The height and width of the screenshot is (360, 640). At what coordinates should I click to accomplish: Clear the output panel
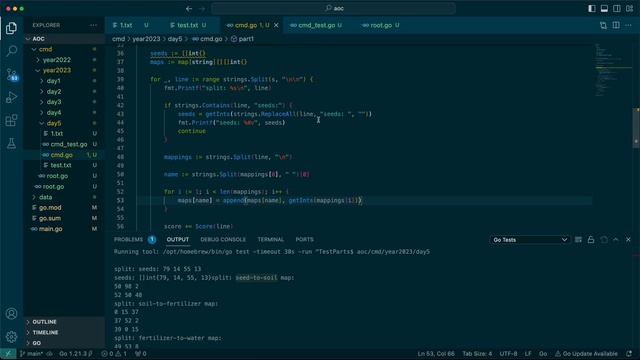coord(578,240)
